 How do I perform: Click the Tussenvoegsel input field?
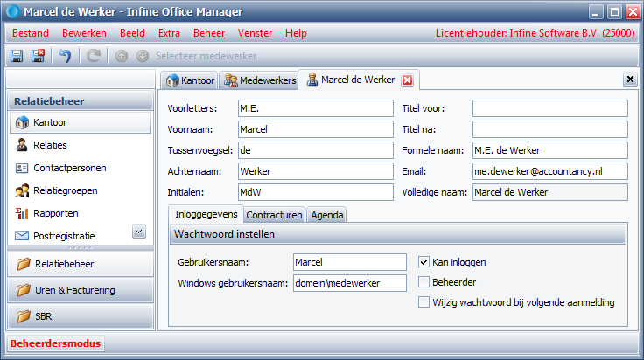tap(315, 150)
